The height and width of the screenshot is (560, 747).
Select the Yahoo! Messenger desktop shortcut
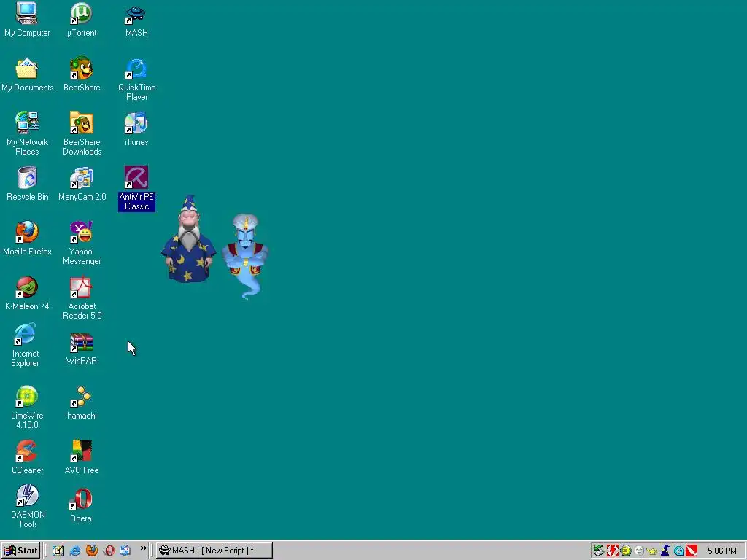[82, 244]
